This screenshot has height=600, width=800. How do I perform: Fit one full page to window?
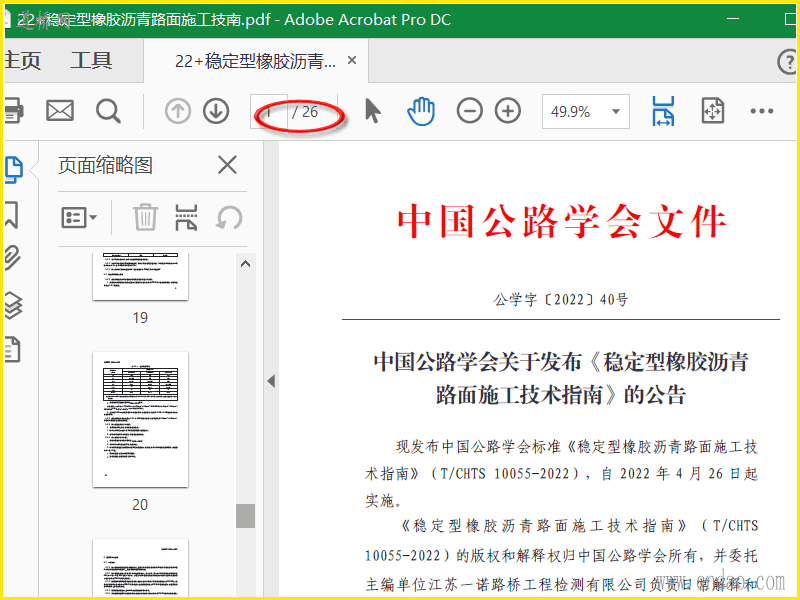click(713, 111)
